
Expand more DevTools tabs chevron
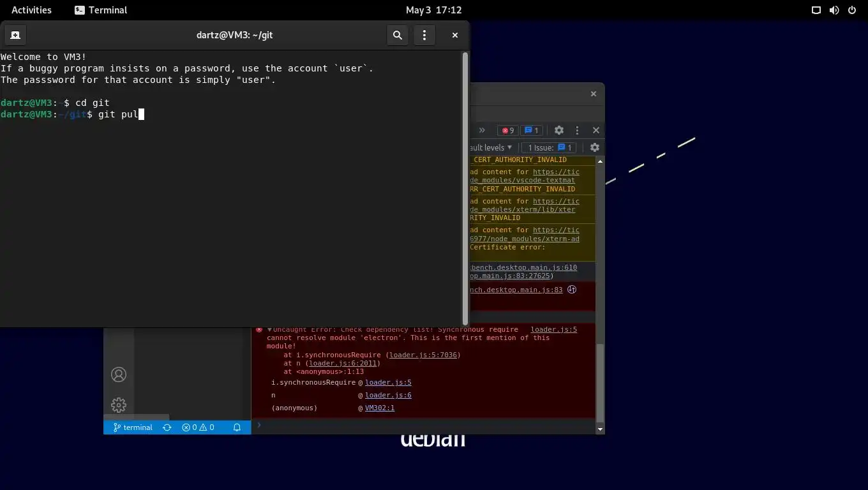[482, 130]
